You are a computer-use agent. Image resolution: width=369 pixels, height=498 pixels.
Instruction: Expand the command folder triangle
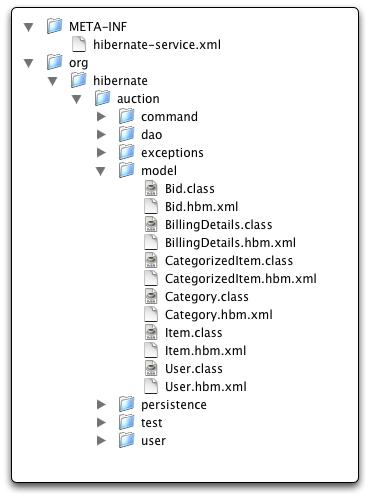tap(101, 116)
